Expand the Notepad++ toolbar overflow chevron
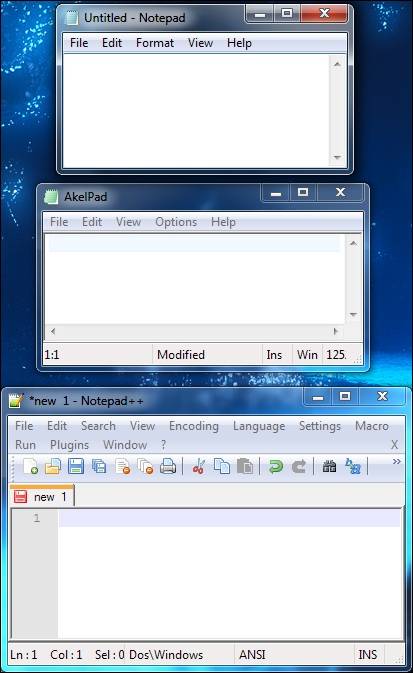 396,461
